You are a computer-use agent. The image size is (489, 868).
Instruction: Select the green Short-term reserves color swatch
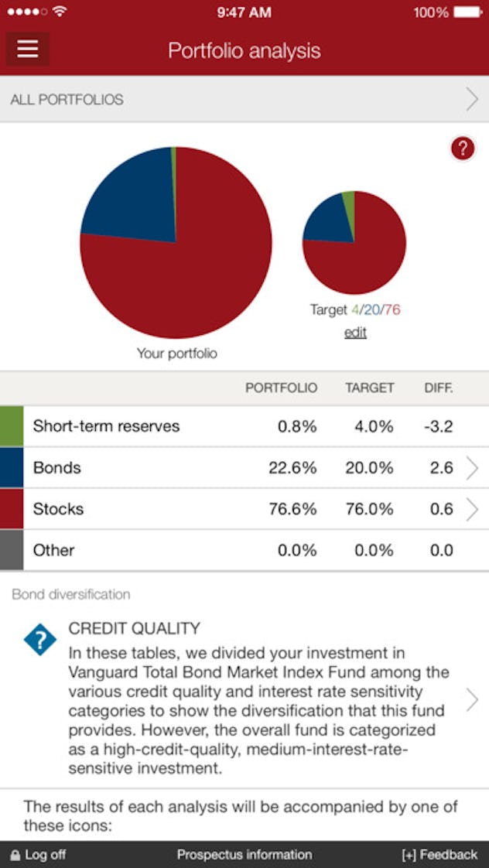pos(11,426)
